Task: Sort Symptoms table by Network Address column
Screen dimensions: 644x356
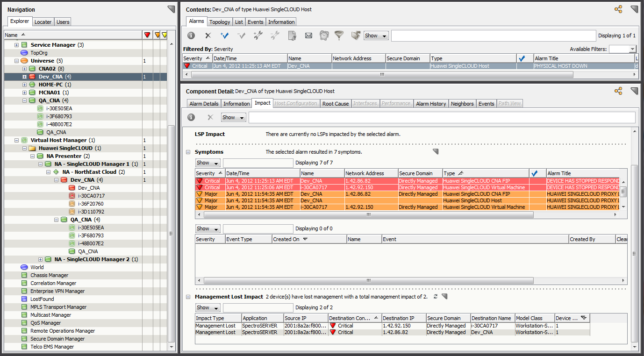Action: (x=371, y=173)
